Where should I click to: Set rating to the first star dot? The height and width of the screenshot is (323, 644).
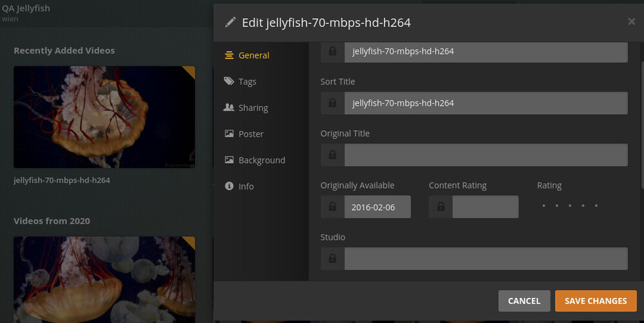[544, 206]
